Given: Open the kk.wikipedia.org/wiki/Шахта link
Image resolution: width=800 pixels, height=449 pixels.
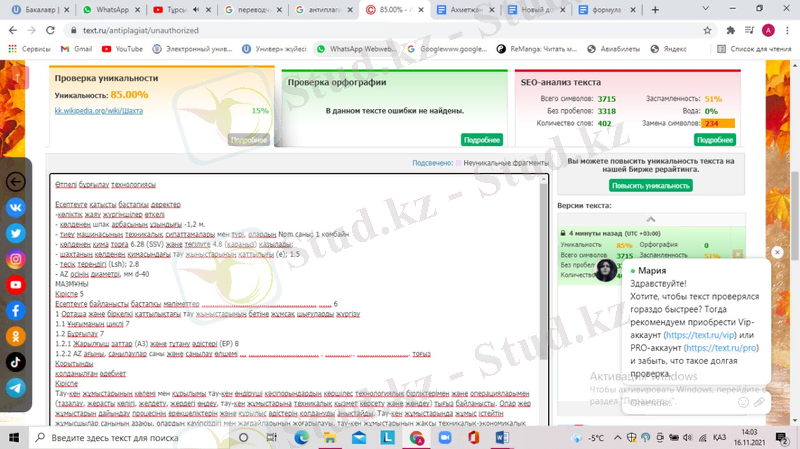Looking at the screenshot, I should [x=99, y=111].
